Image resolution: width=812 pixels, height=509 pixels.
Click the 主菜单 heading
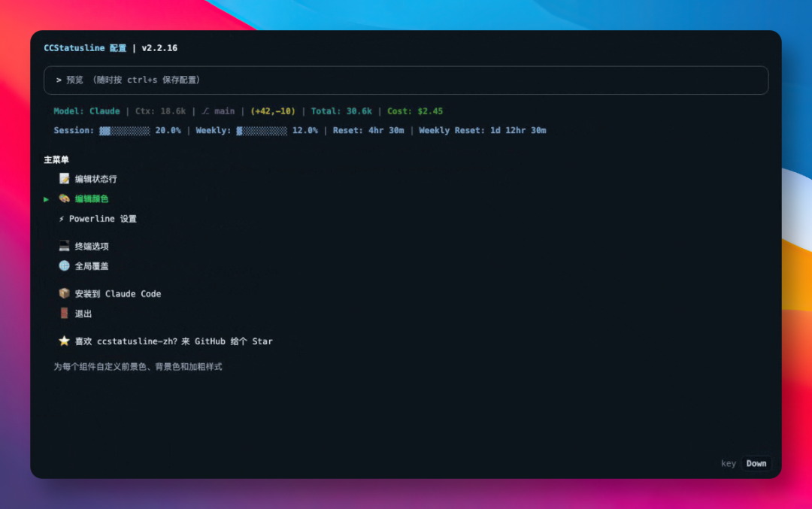[56, 159]
